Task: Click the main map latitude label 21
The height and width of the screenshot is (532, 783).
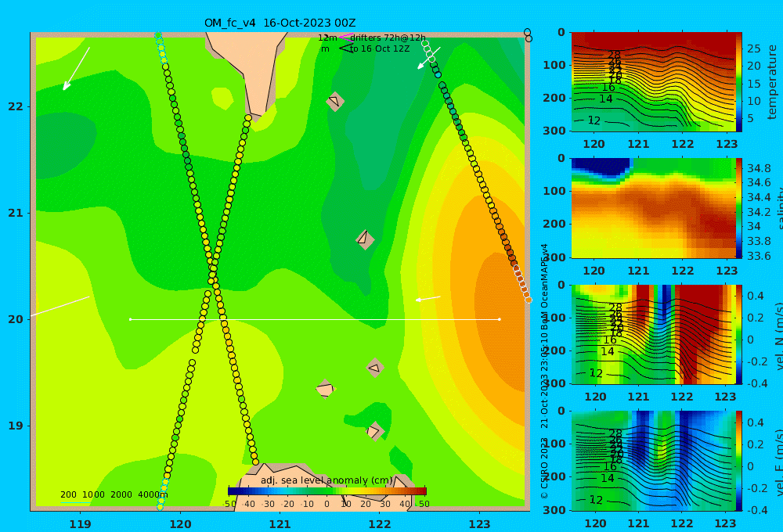Action: tap(16, 213)
